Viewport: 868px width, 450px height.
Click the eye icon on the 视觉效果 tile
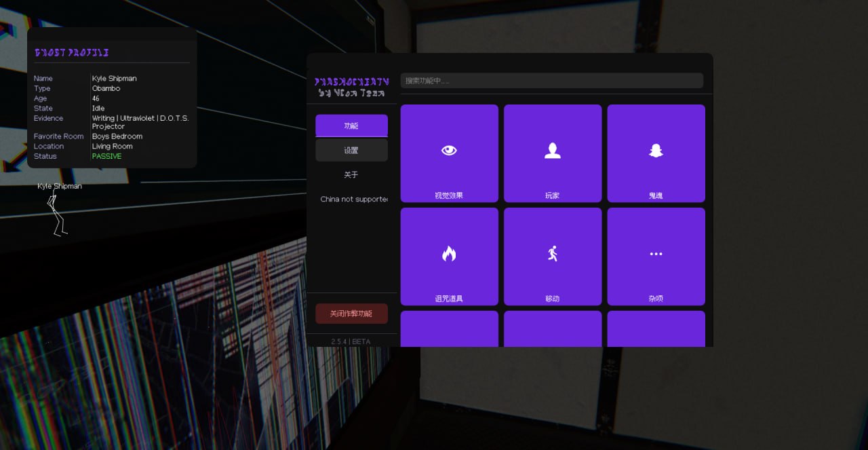click(x=449, y=151)
